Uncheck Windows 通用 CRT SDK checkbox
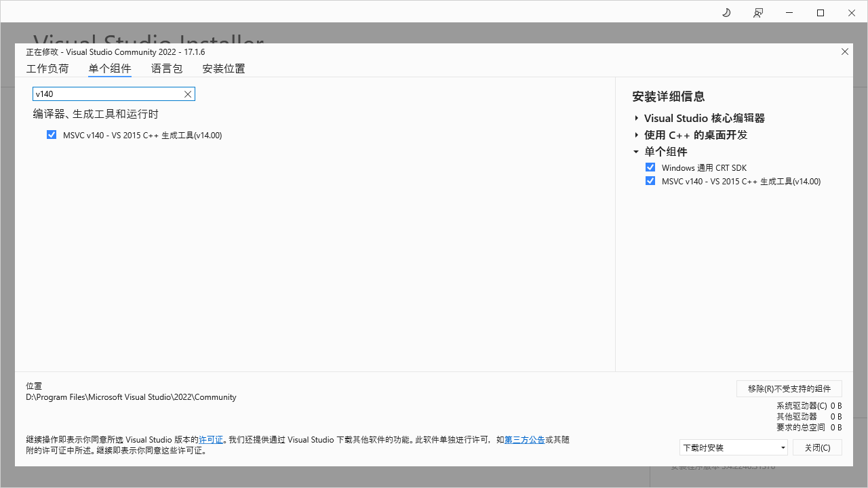The image size is (868, 488). coord(650,167)
